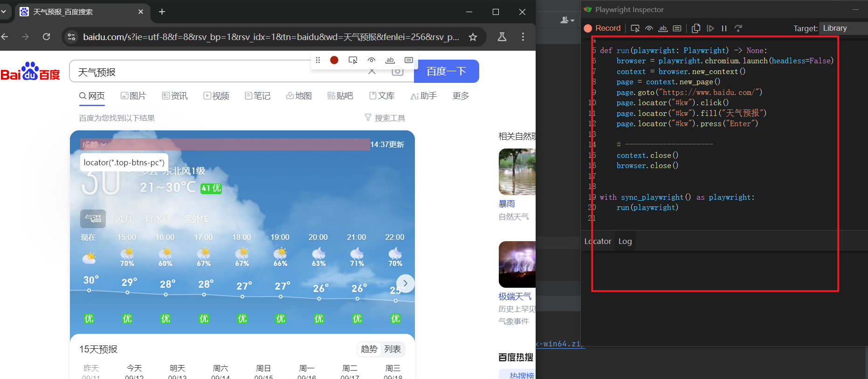Select the 视频 tab

point(216,96)
